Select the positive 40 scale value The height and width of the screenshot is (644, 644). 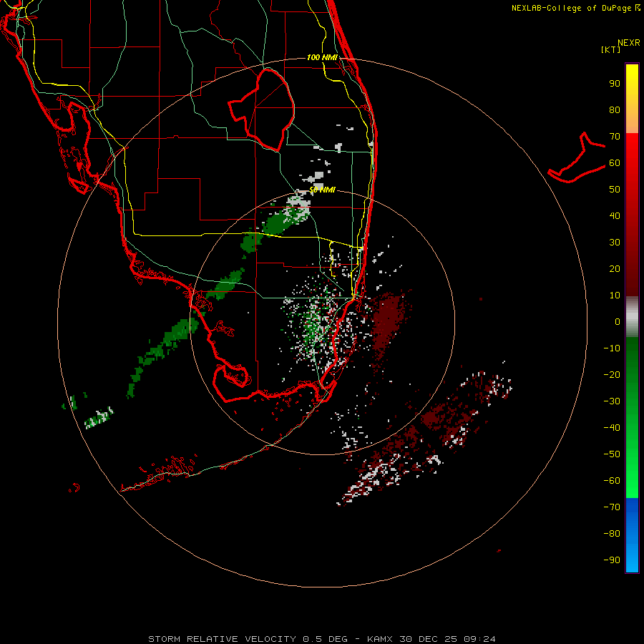click(x=615, y=215)
